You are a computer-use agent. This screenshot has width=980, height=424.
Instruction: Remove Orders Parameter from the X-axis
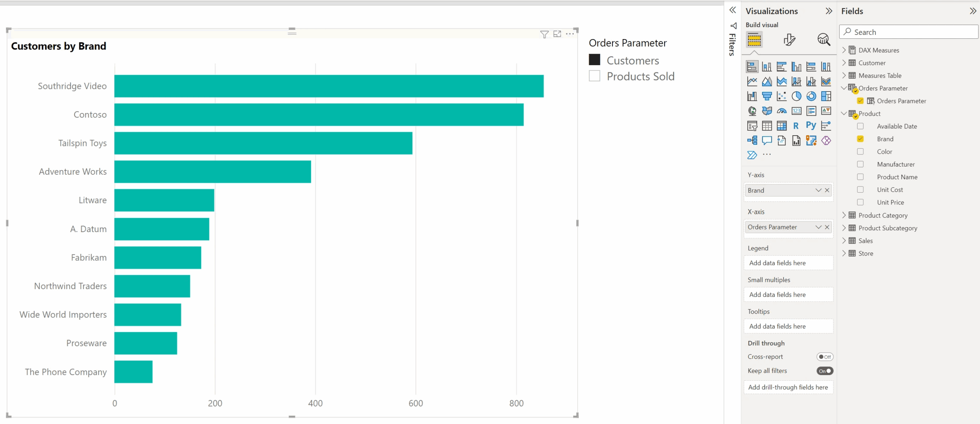click(x=827, y=227)
